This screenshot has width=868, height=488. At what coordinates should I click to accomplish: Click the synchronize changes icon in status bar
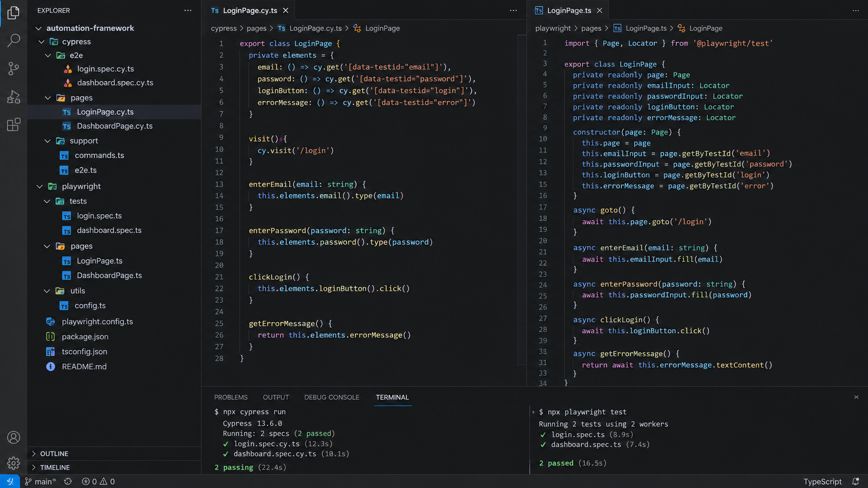point(68,481)
